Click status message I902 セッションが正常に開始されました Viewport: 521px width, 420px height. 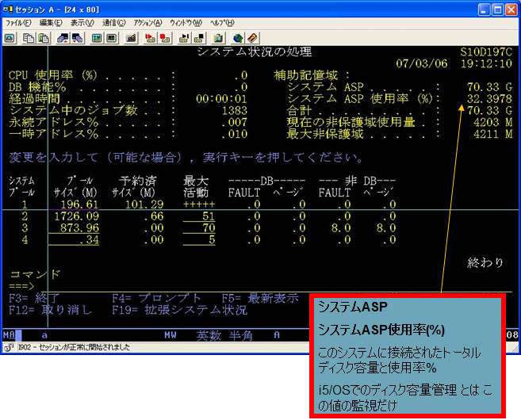coord(74,347)
